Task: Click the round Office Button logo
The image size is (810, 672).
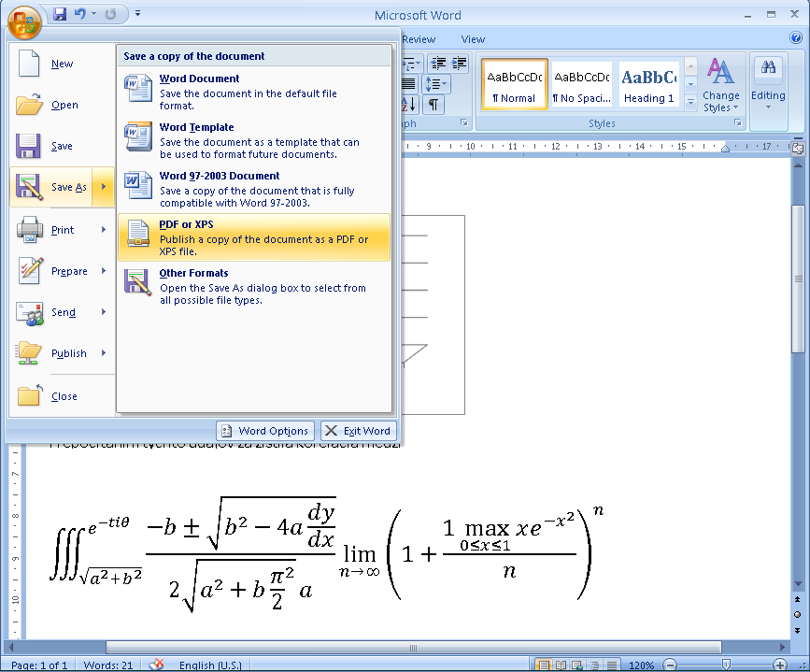Action: pyautogui.click(x=23, y=21)
